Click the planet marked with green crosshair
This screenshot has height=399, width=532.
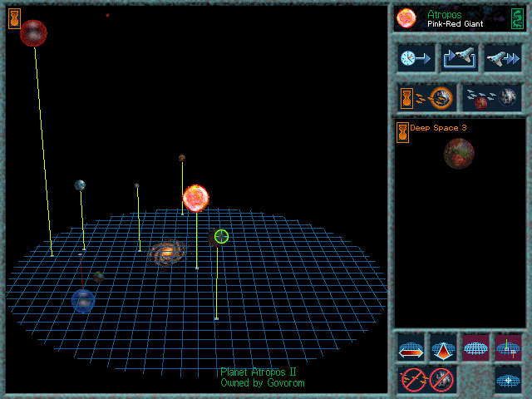pyautogui.click(x=218, y=237)
